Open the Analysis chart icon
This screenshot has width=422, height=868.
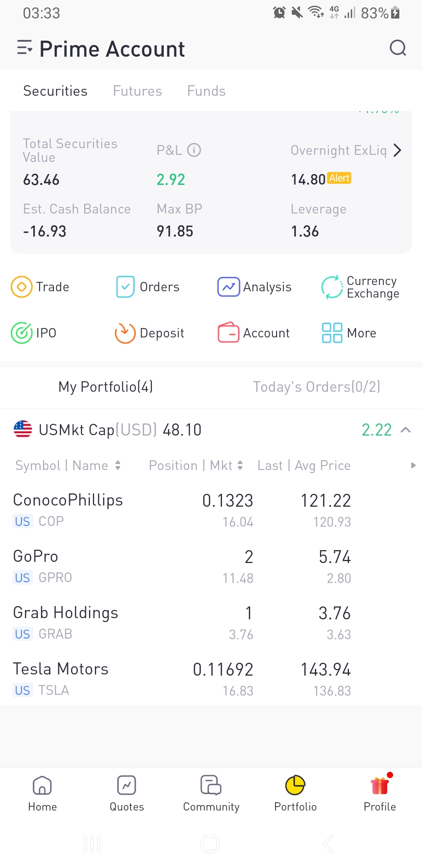coord(229,287)
